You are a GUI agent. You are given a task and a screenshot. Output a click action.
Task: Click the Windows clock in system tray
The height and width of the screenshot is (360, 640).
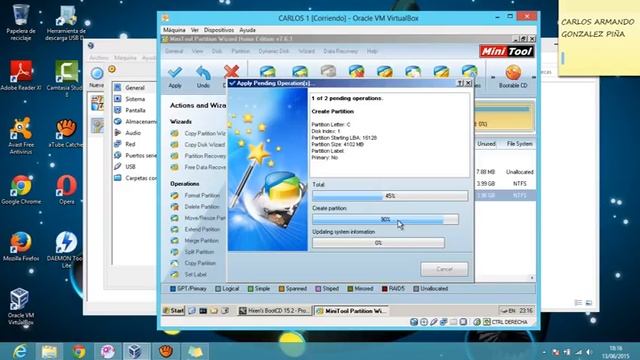[616, 352]
